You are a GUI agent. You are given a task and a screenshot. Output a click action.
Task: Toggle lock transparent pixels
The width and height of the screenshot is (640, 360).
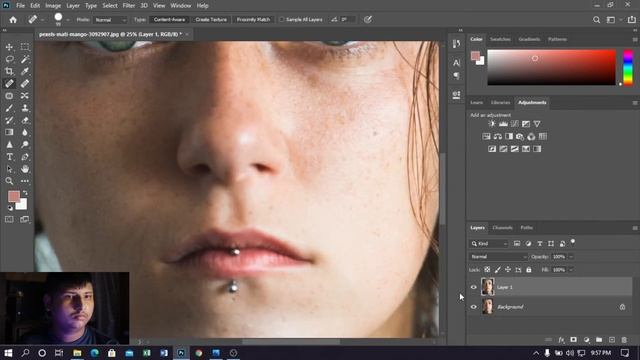click(x=487, y=270)
